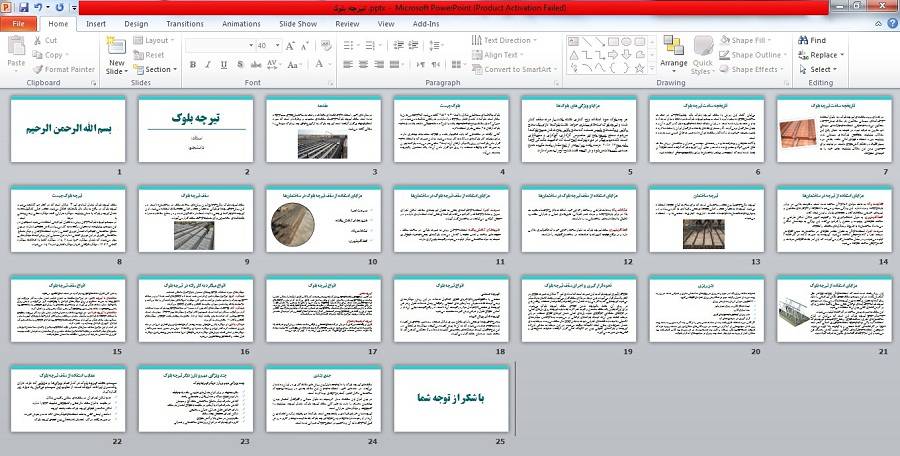The height and width of the screenshot is (456, 900).
Task: Open the Animations tab
Action: pyautogui.click(x=241, y=24)
